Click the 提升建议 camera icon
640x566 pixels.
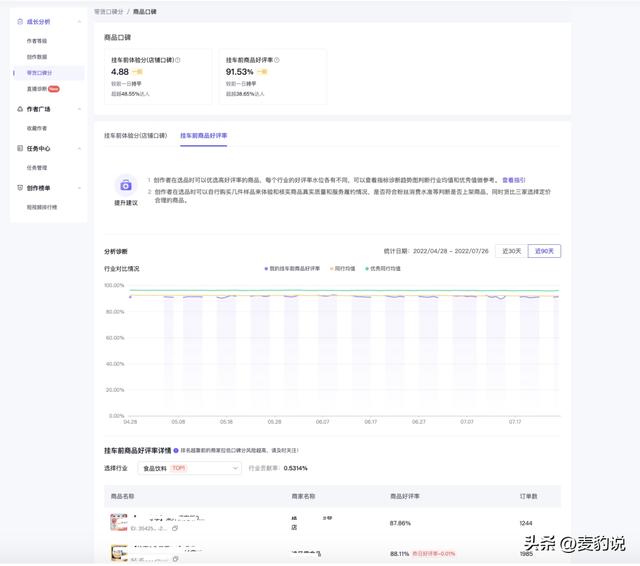click(125, 185)
